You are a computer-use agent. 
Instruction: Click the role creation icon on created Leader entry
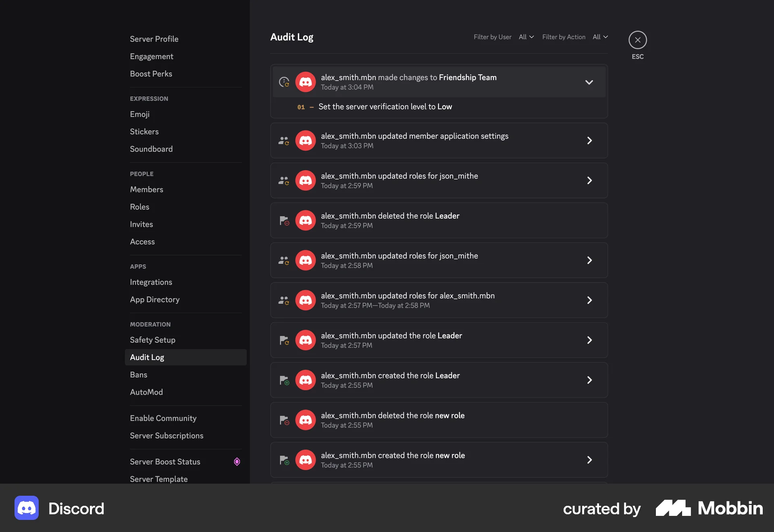click(x=284, y=380)
